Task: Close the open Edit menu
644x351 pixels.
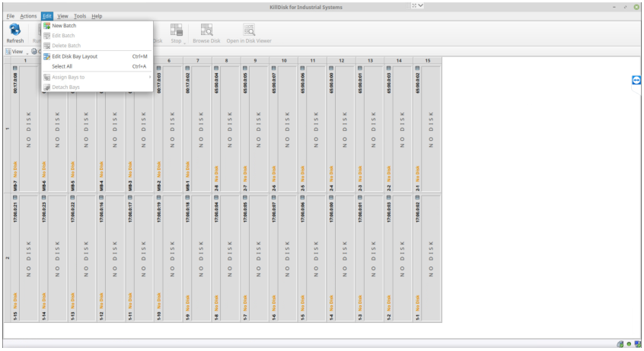Action: [47, 16]
